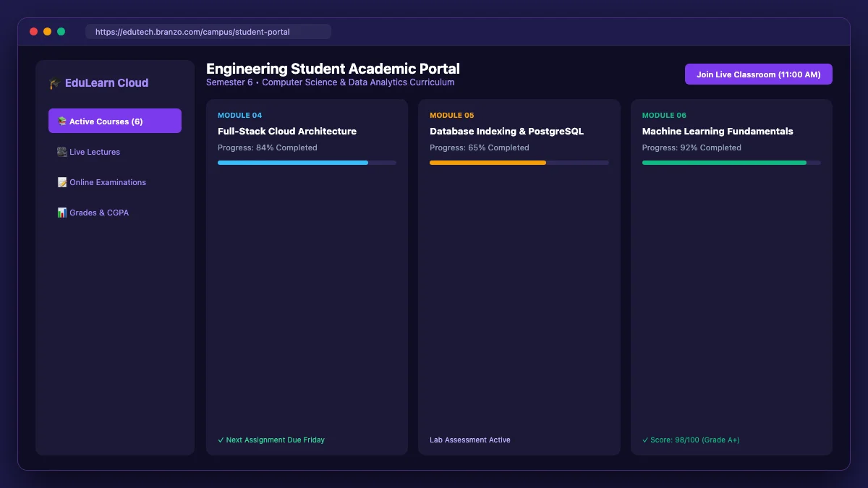Join the 11:00 AM live classroom

point(759,74)
